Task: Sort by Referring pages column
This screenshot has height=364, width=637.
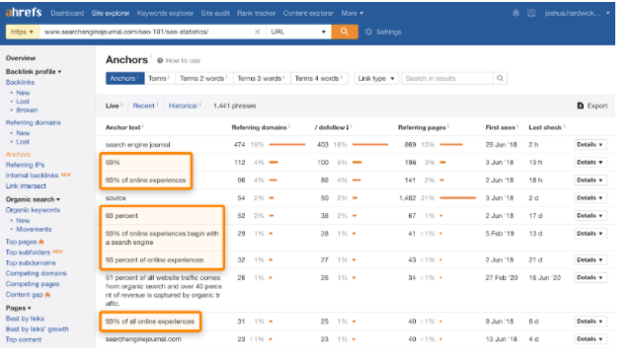Action: tap(422, 127)
